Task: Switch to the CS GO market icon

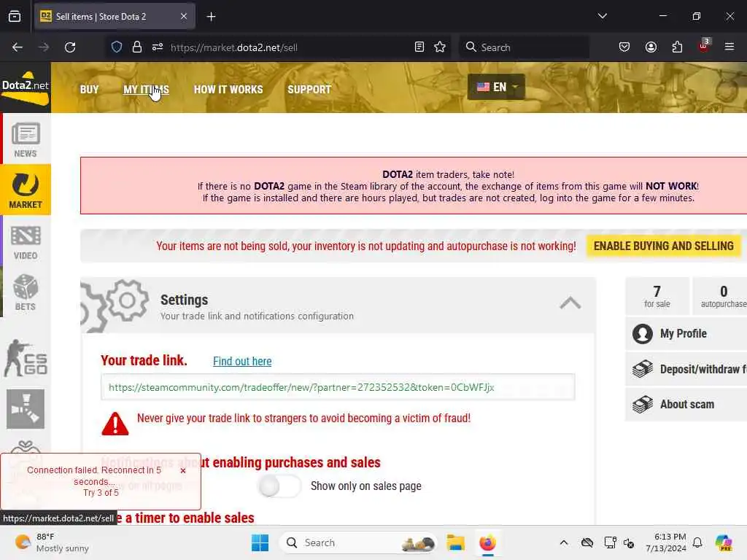Action: click(26, 358)
